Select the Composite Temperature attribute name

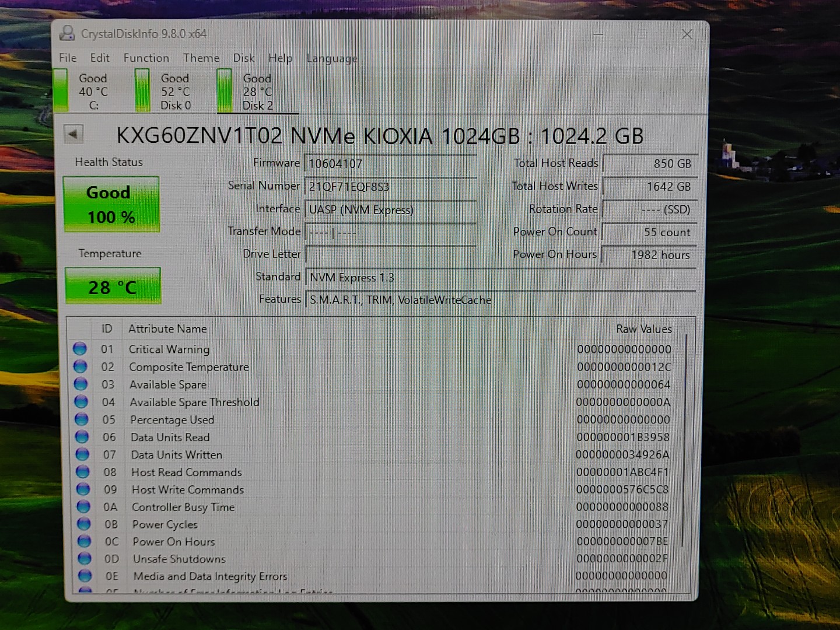click(x=188, y=367)
